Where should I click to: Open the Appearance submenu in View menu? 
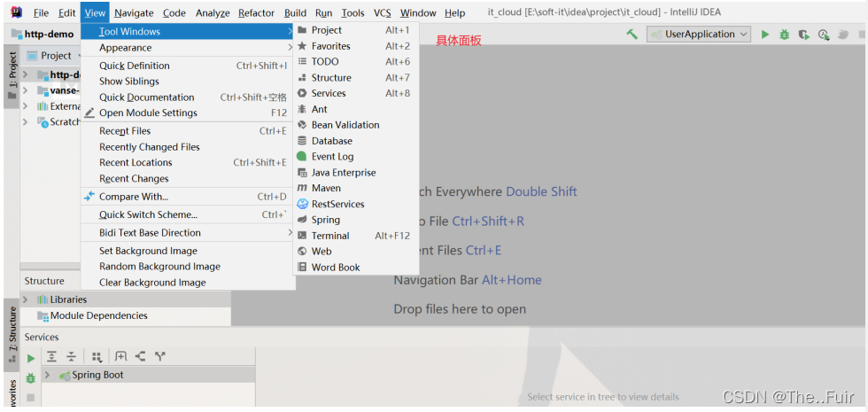[188, 48]
